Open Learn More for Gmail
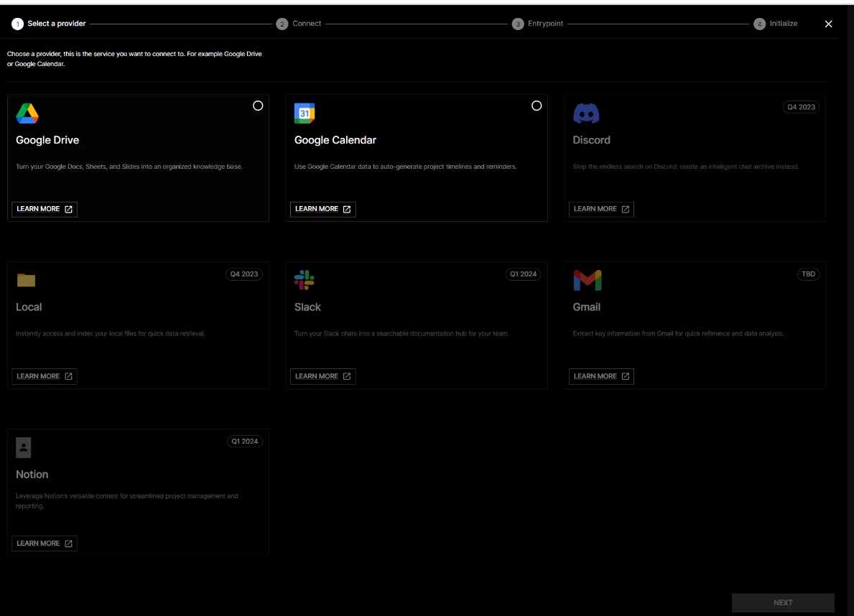 (601, 376)
